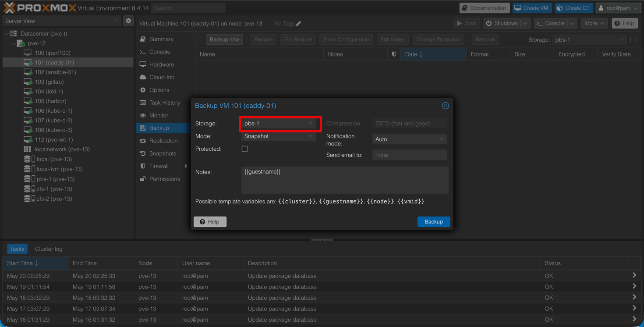Viewport: 644px width, 327px height.
Task: Expand the Firewall submenu arrow
Action: coord(186,166)
